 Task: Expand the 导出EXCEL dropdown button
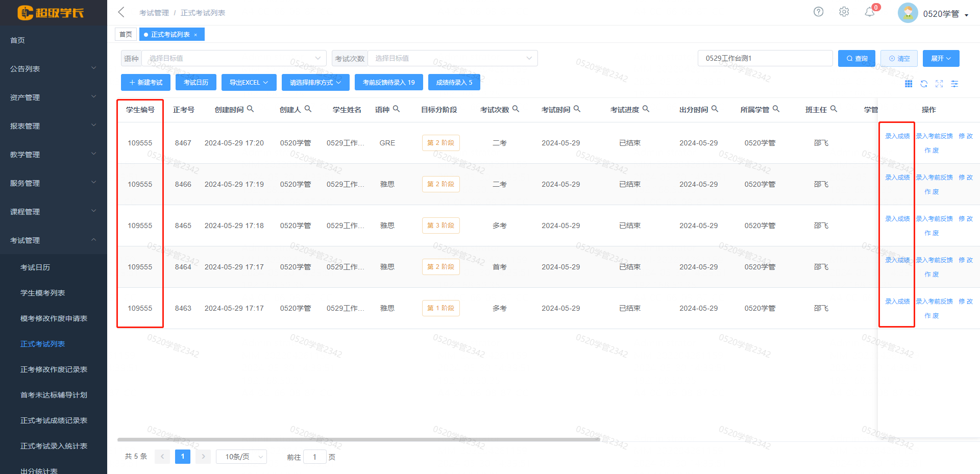[249, 82]
